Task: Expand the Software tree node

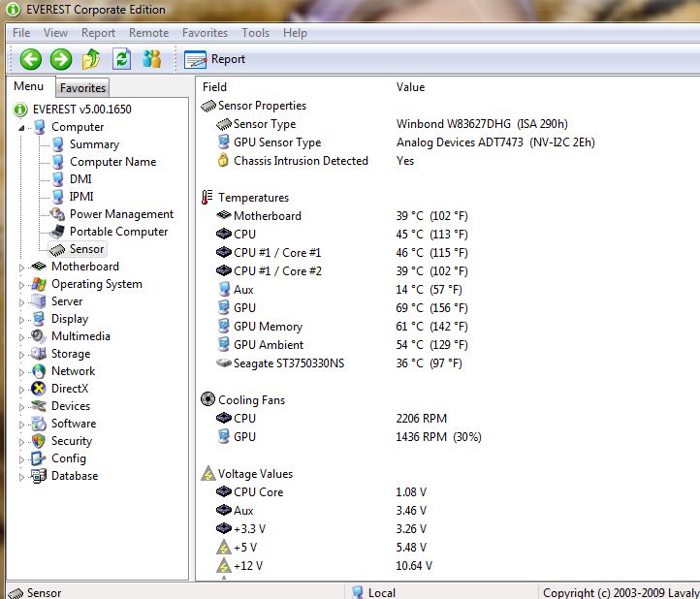Action: pos(21,424)
